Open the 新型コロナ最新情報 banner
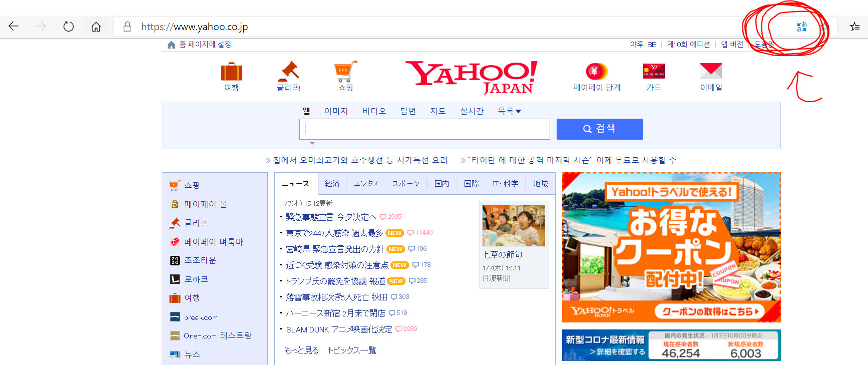The image size is (868, 365). click(x=671, y=345)
